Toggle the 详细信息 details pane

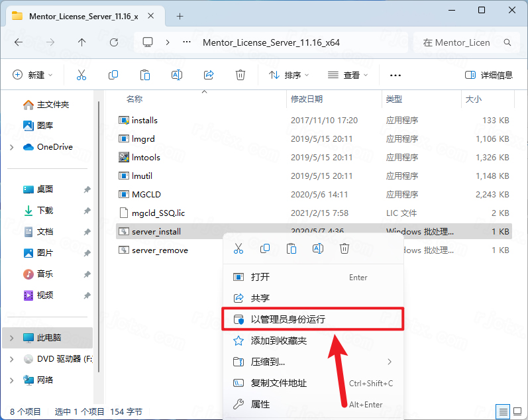[x=489, y=75]
